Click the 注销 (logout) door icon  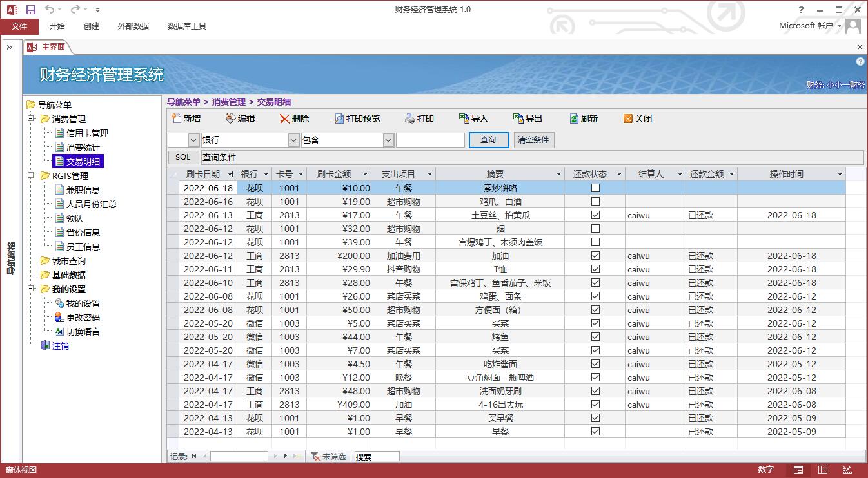(45, 346)
